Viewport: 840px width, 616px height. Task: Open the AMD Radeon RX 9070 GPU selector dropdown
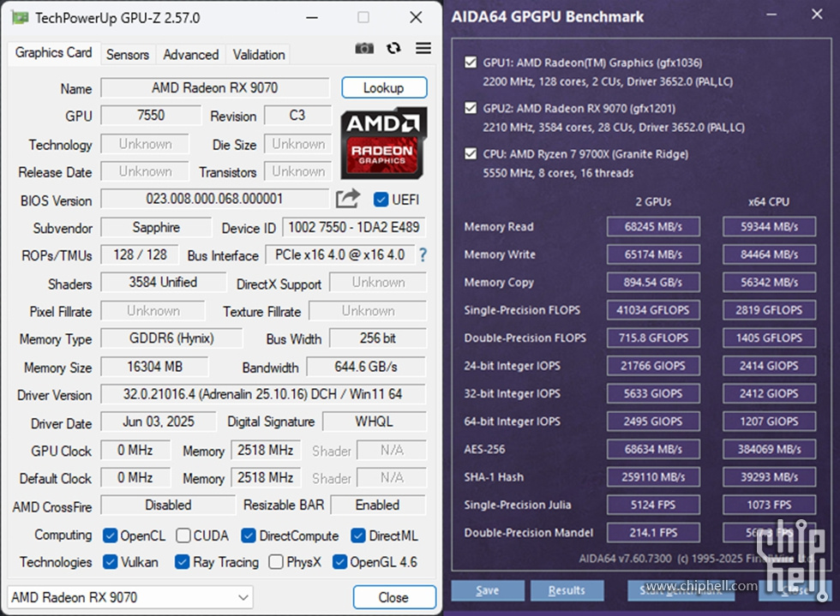click(x=129, y=597)
